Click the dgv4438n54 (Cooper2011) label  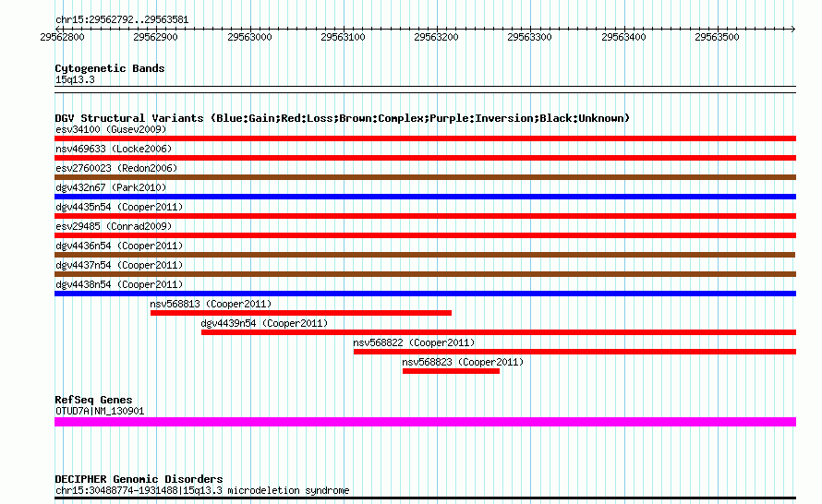click(x=119, y=284)
